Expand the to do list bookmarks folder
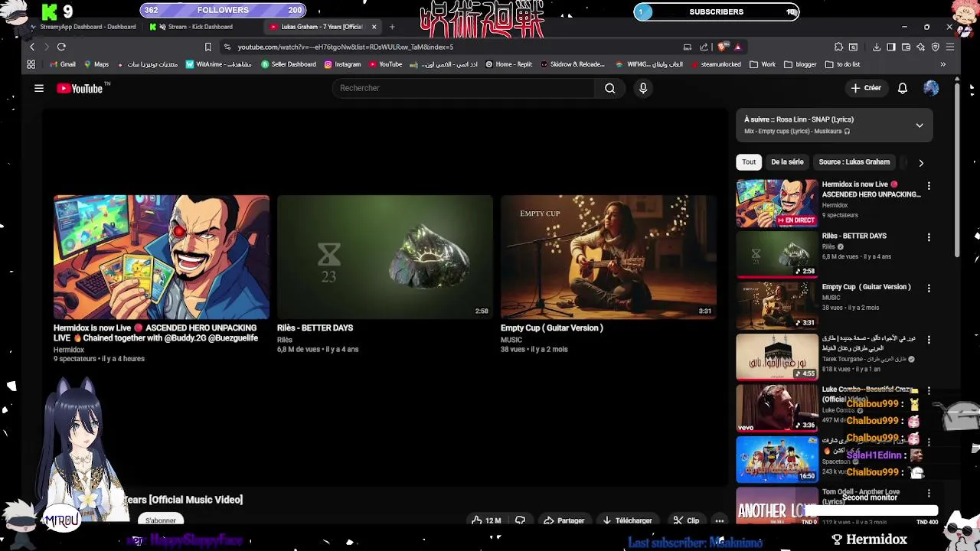980x551 pixels. point(842,64)
